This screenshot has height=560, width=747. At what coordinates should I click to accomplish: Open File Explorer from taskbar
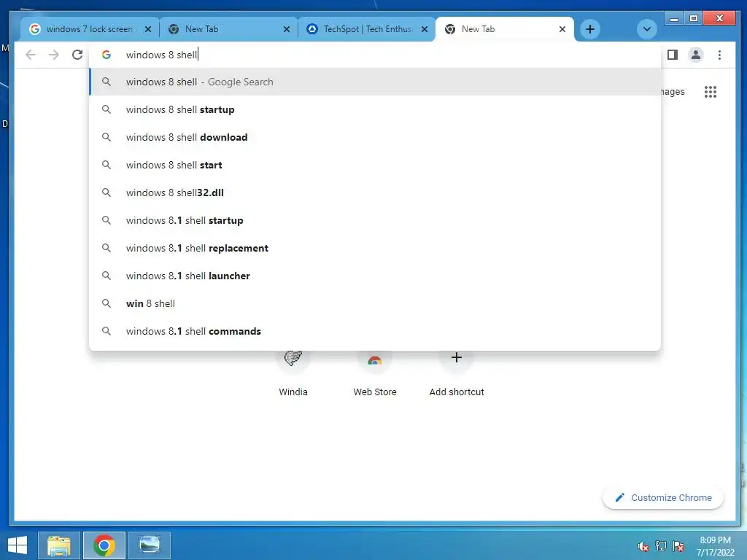pos(59,545)
